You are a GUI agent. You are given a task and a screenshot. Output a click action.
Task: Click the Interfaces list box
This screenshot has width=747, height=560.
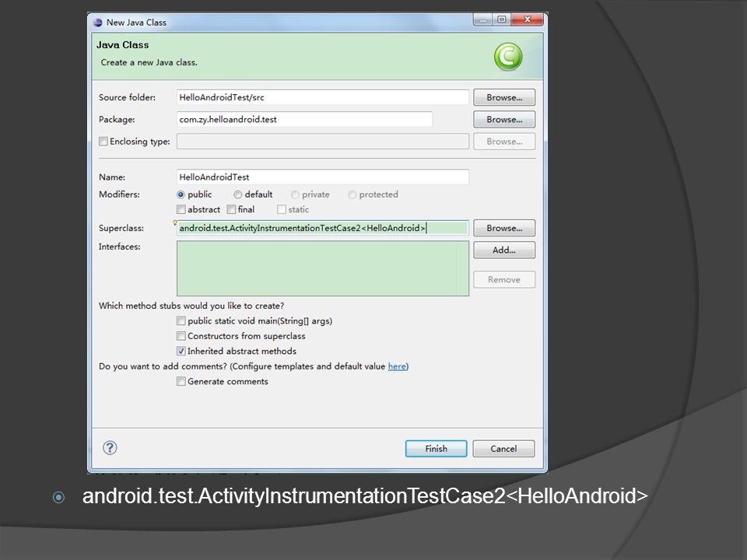322,268
